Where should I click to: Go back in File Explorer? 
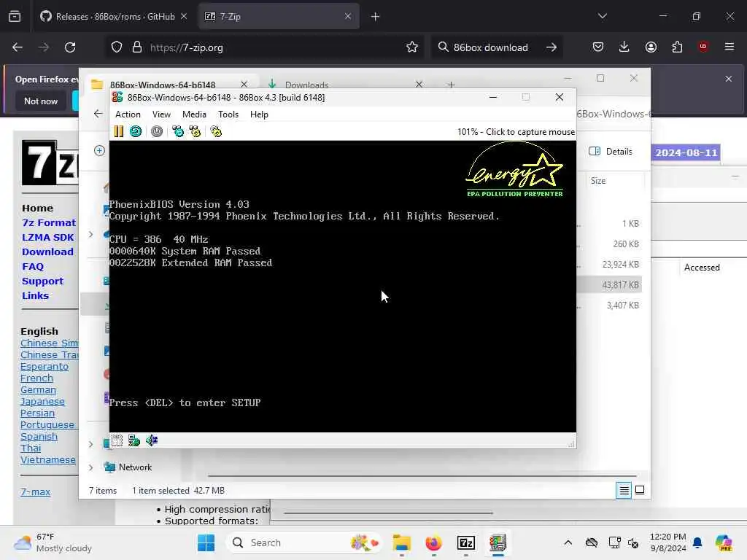98,114
